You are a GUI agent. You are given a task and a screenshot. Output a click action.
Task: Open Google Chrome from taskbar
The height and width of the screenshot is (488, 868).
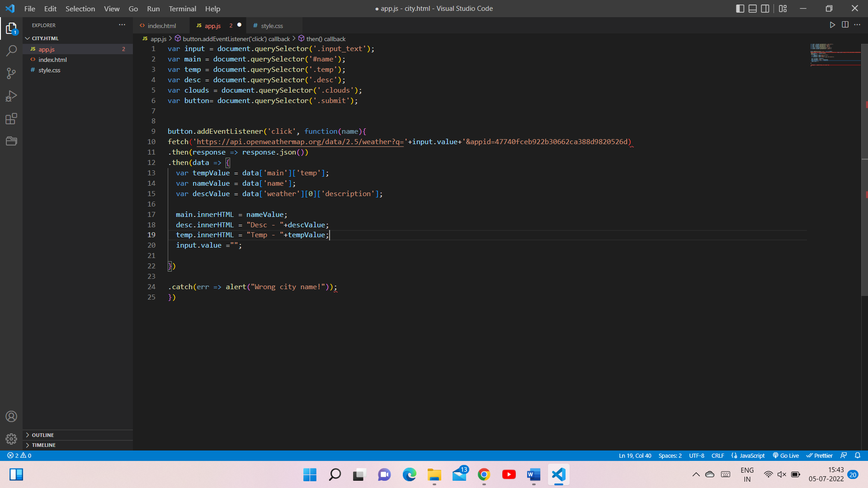(484, 474)
